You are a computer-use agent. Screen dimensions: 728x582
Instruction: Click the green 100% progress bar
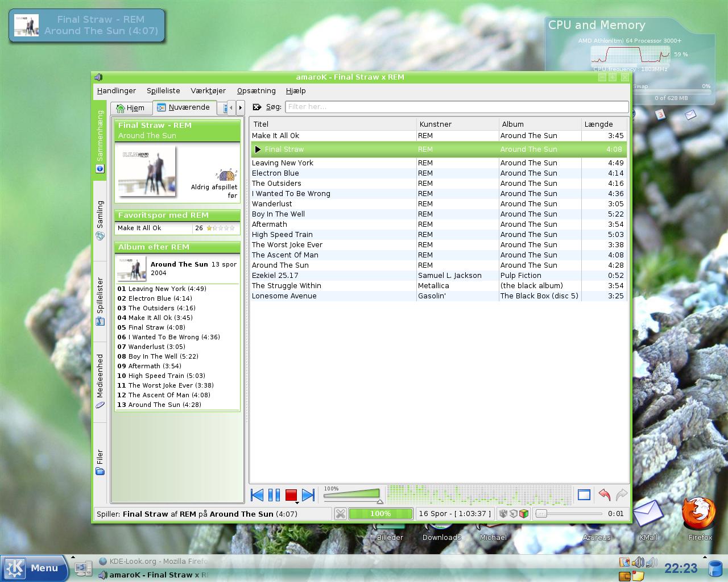click(x=380, y=514)
